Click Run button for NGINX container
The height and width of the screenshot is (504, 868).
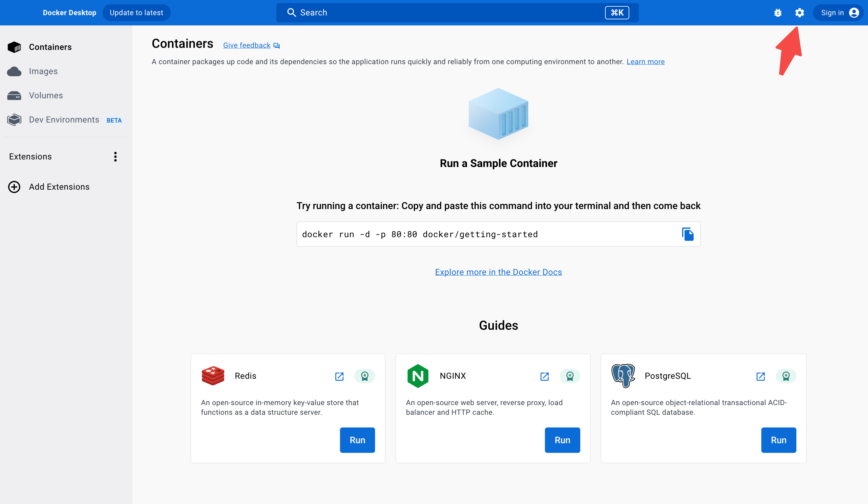[562, 440]
